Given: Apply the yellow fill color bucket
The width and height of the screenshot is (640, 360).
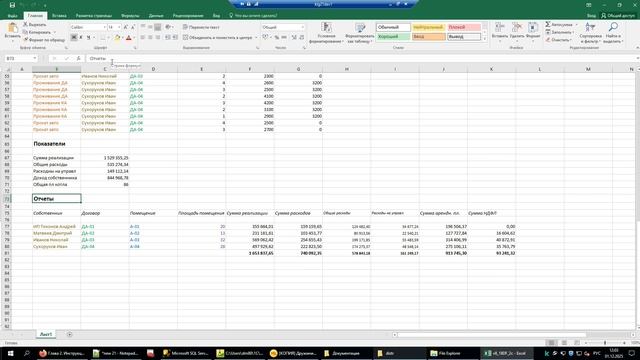Looking at the screenshot, I should point(117,38).
